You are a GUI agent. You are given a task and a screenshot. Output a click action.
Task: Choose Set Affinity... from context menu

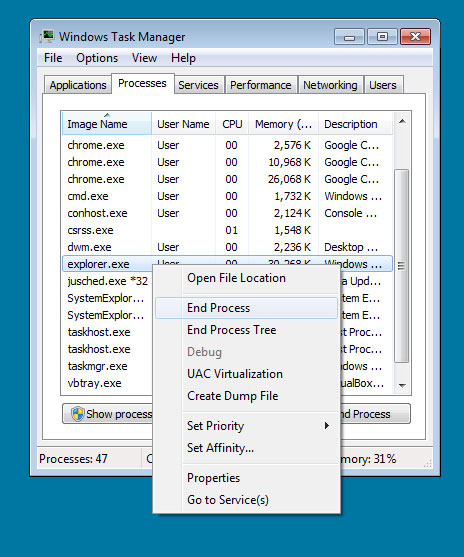coord(246,448)
